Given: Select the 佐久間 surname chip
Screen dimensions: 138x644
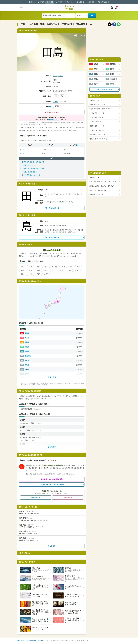Looking at the screenshot, I should point(54,267).
